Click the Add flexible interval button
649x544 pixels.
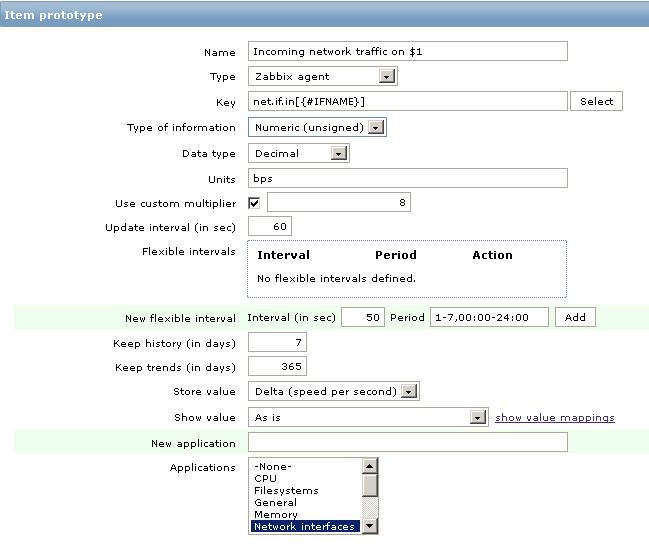(575, 318)
